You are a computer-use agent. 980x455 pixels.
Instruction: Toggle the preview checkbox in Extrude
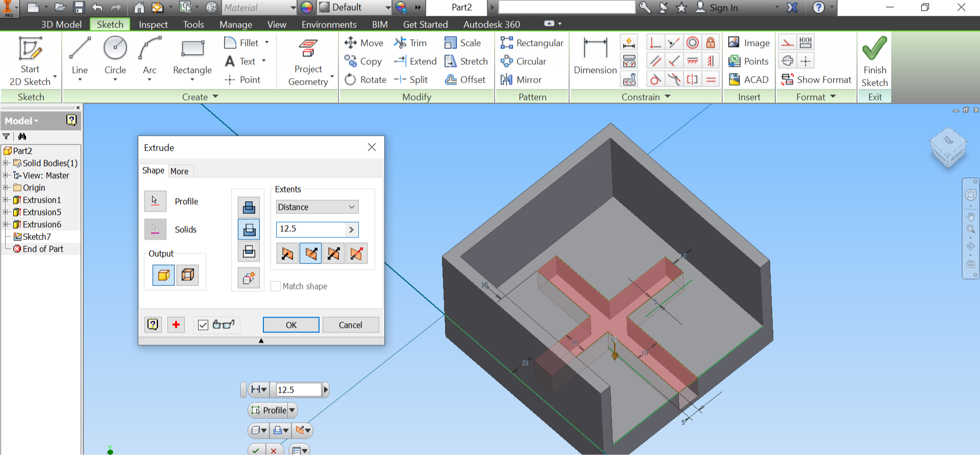click(203, 325)
